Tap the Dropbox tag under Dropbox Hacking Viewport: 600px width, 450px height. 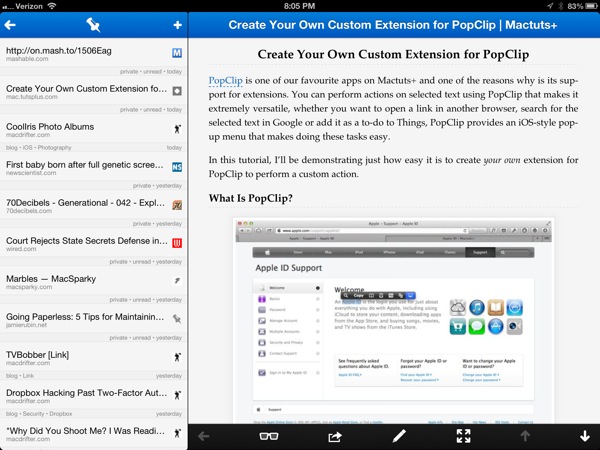pyautogui.click(x=60, y=414)
